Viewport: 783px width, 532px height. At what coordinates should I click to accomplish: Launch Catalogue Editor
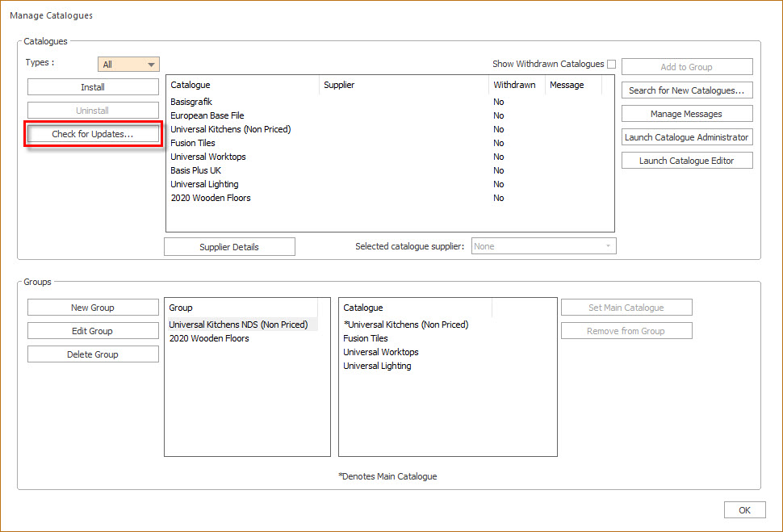tap(686, 160)
